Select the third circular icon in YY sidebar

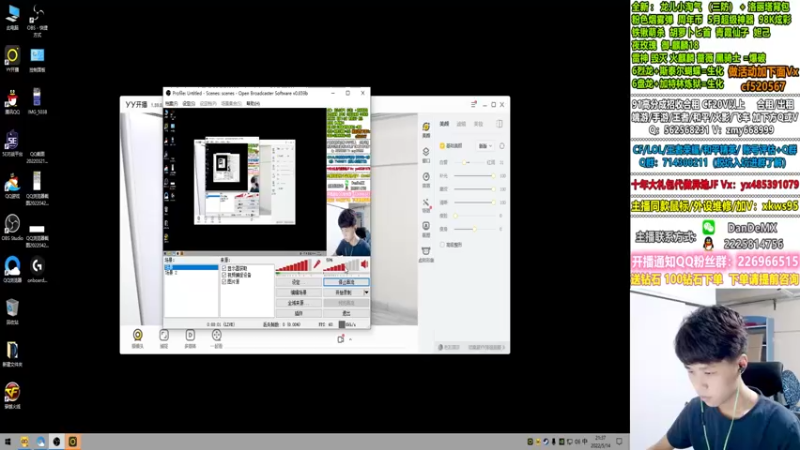[x=426, y=180]
